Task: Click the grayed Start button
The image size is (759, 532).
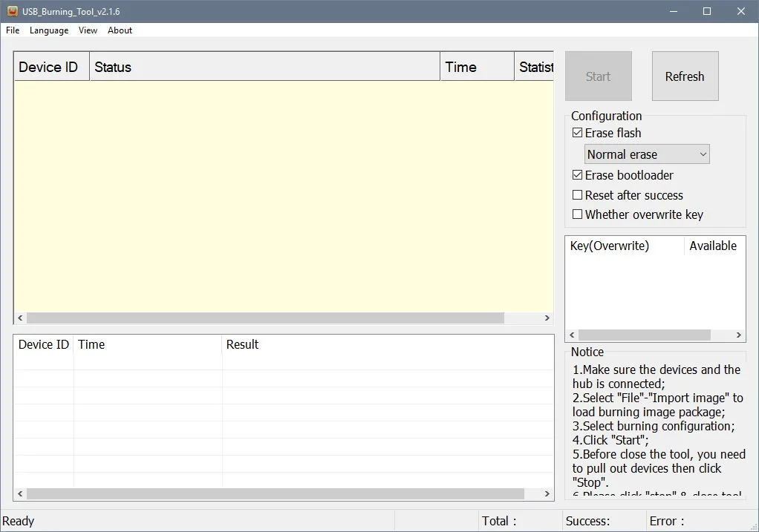Action: (x=599, y=76)
